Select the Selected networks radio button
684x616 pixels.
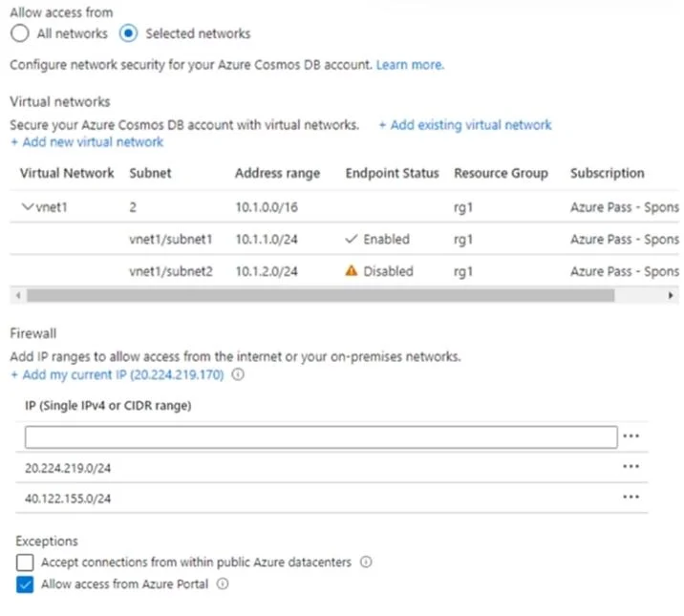tap(128, 33)
